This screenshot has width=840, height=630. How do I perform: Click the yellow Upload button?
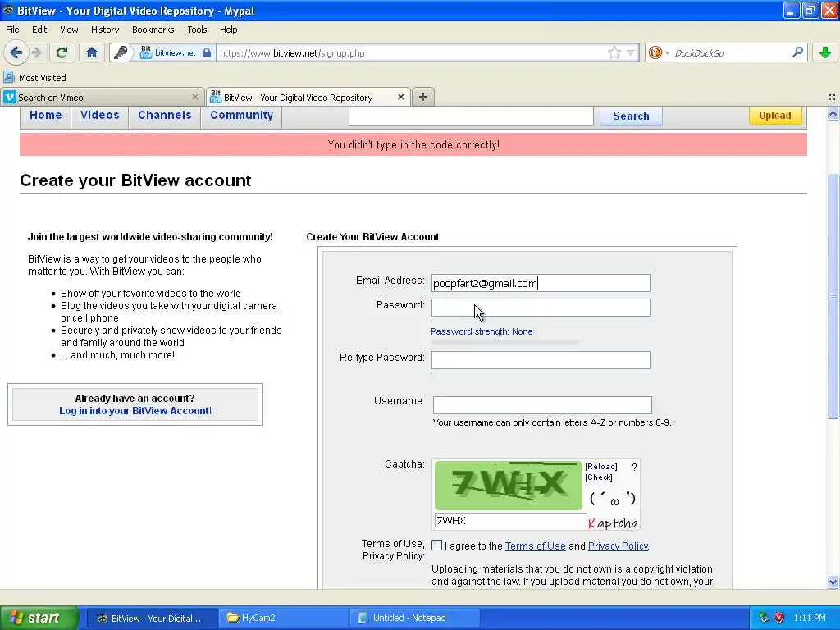[774, 115]
